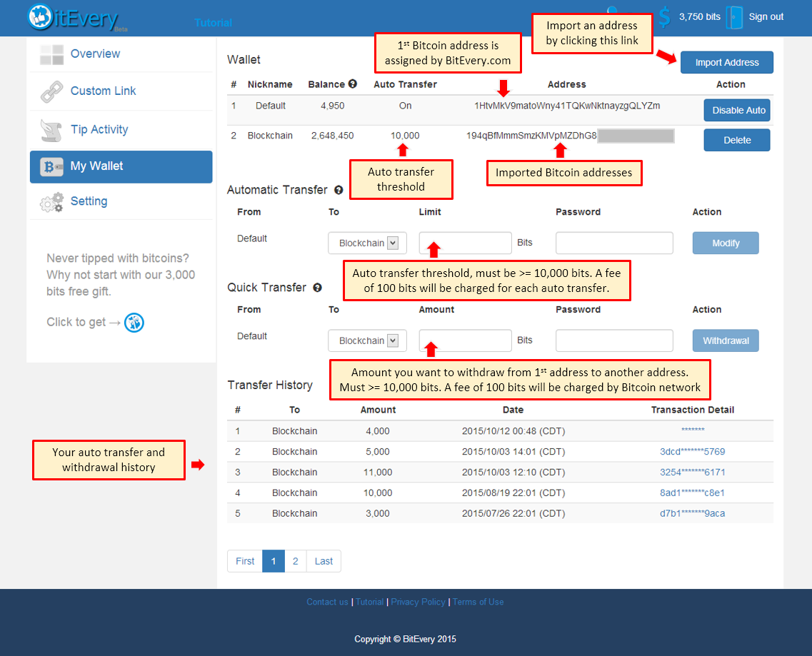This screenshot has height=656, width=812.
Task: Focus the Quick Transfer Amount field
Action: click(x=465, y=340)
